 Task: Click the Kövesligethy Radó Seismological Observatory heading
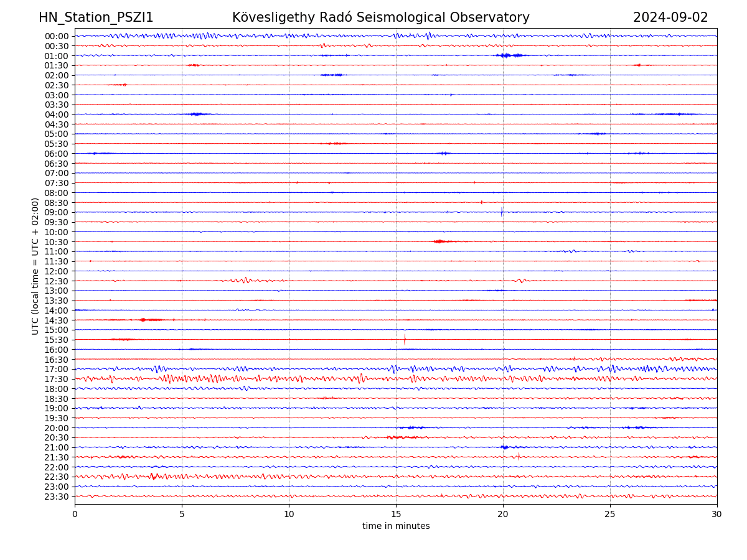pos(380,17)
